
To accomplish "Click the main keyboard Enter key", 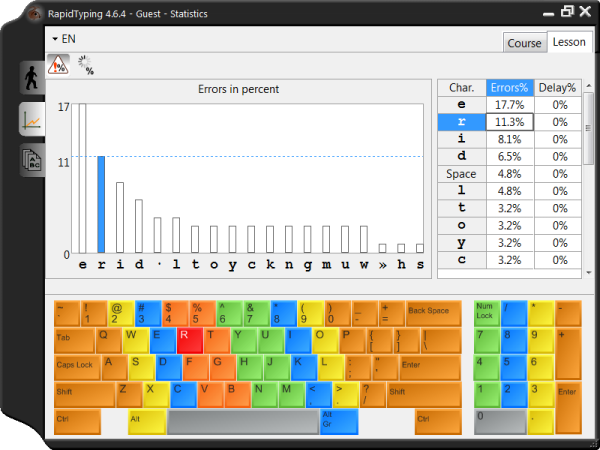I will (x=430, y=368).
